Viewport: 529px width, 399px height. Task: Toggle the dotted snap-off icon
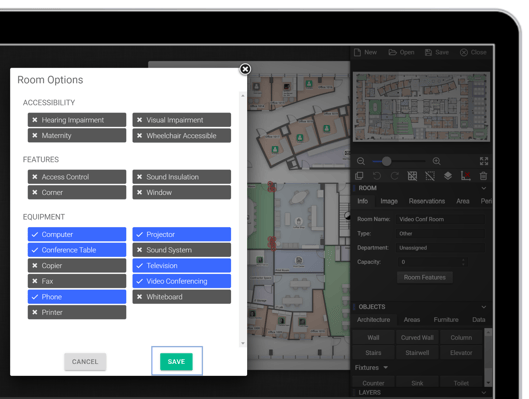(430, 176)
